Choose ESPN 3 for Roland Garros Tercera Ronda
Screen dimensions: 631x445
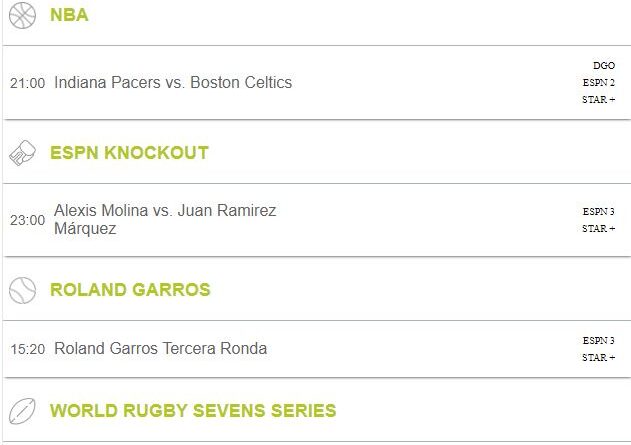598,341
